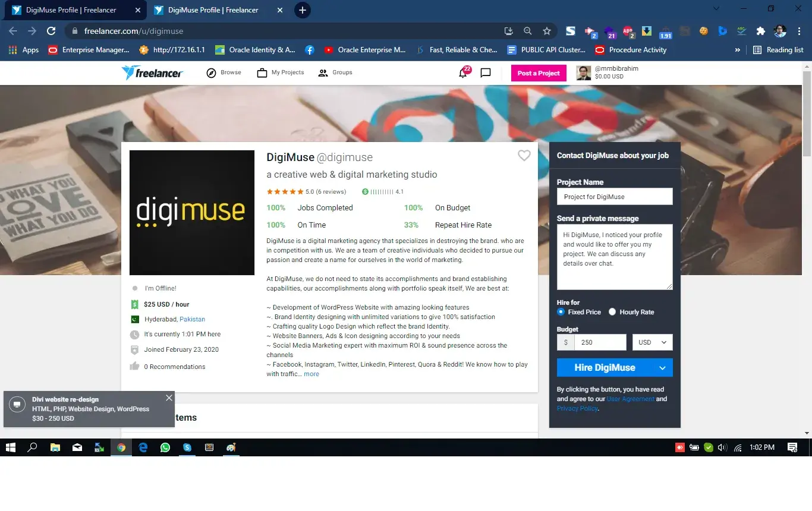Image resolution: width=812 pixels, height=511 pixels.
Task: Open the messages chat icon
Action: click(x=486, y=73)
